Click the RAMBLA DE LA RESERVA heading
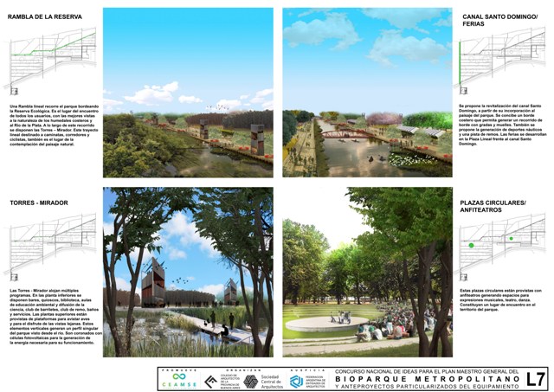Screen dimensions: 554x392 47,17
